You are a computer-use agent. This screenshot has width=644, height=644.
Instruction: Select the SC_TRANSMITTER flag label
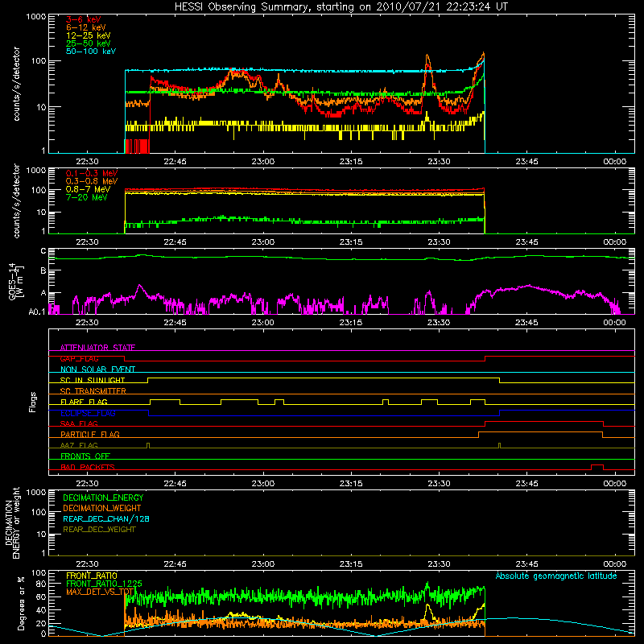click(93, 390)
